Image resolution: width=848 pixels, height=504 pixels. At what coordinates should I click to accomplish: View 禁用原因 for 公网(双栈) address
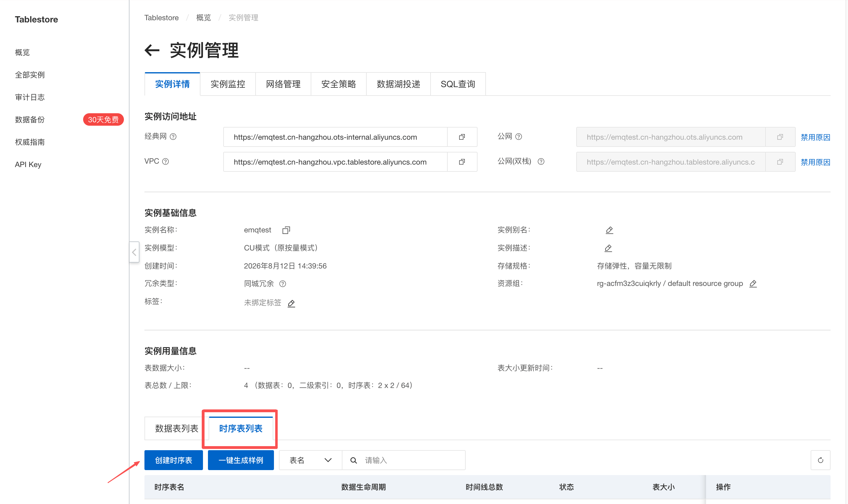click(815, 162)
